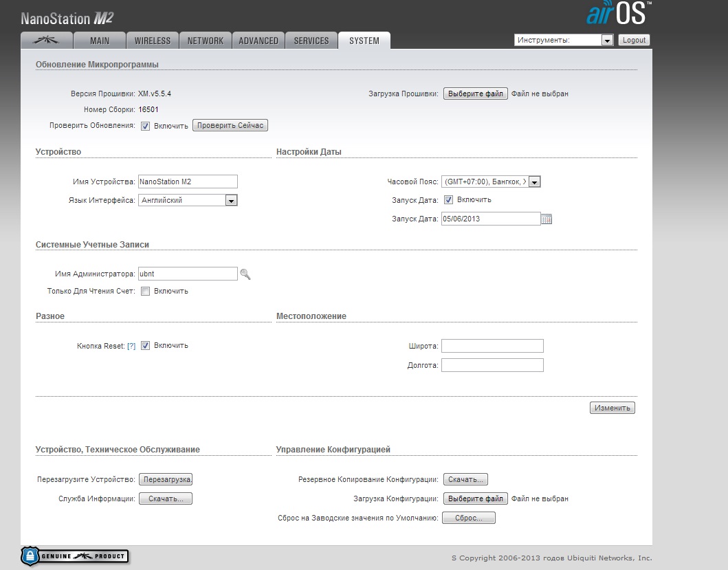Click the Перезагрузка button
The image size is (728, 570).
click(166, 479)
